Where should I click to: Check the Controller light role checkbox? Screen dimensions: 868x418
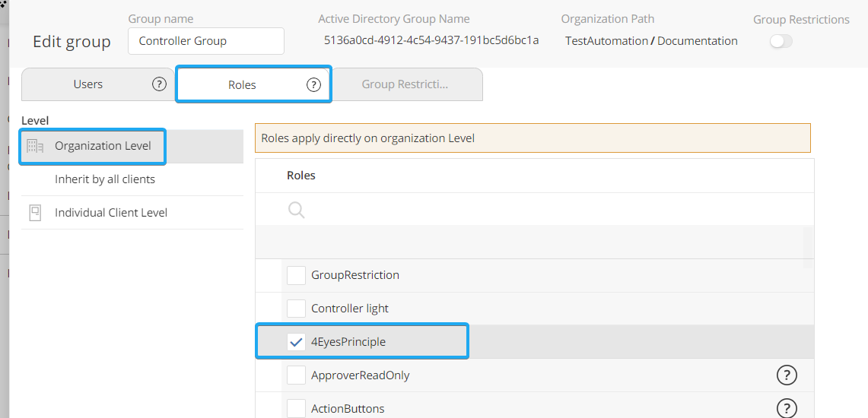tap(296, 309)
